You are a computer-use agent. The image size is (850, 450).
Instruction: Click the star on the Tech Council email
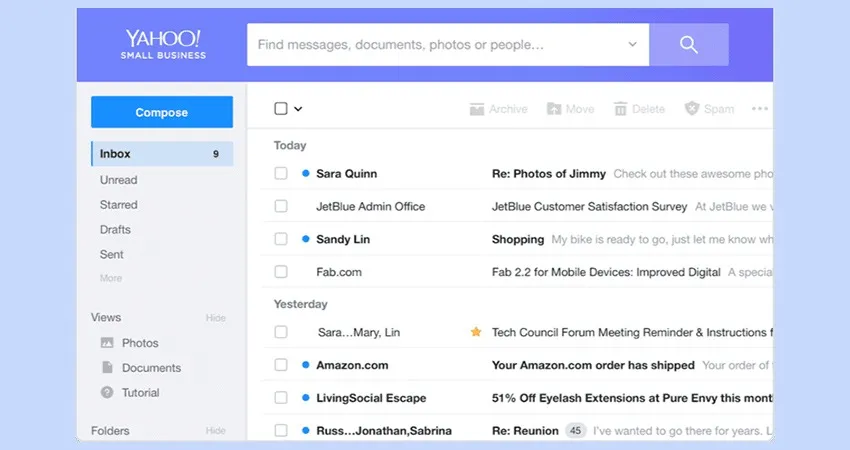point(476,332)
